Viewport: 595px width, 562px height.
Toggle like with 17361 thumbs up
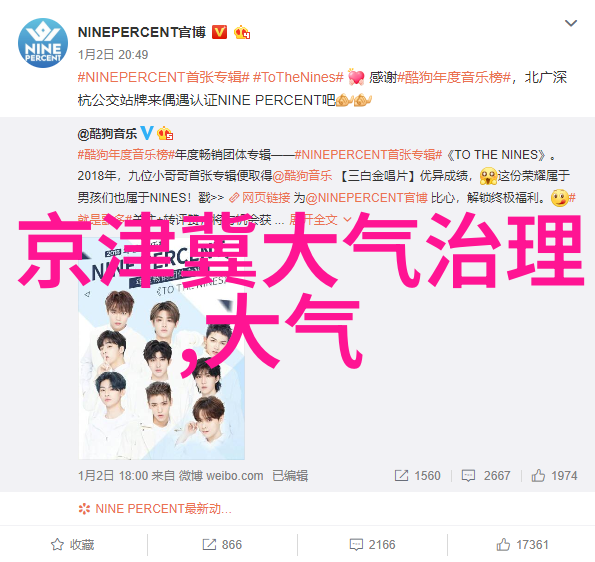click(x=523, y=545)
